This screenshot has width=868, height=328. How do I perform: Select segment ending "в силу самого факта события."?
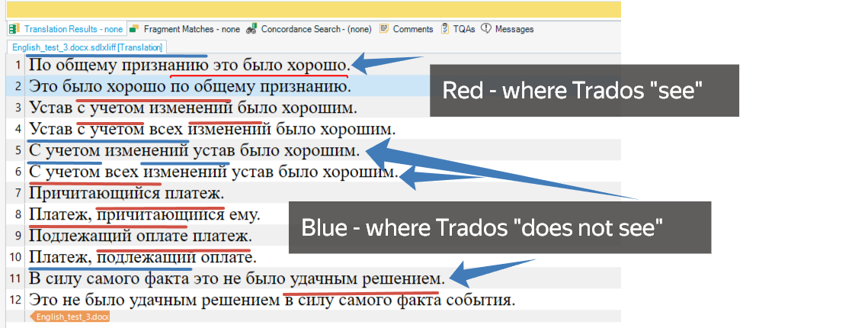coord(272,299)
